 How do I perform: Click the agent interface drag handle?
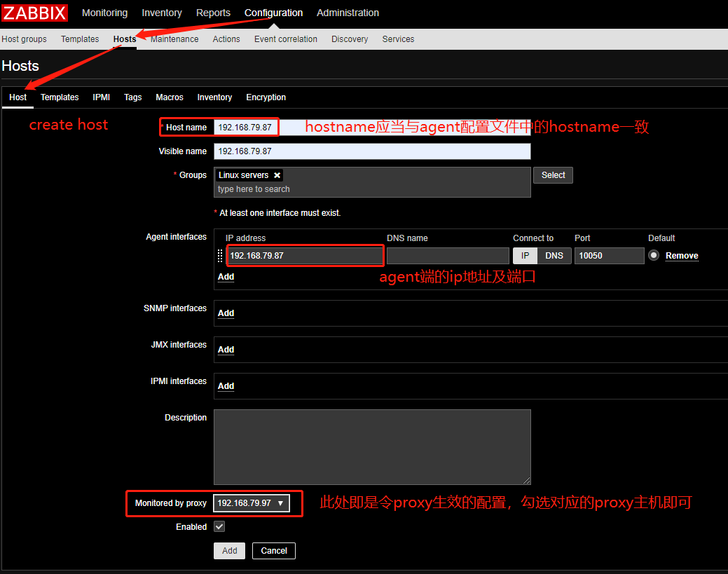[x=219, y=256]
